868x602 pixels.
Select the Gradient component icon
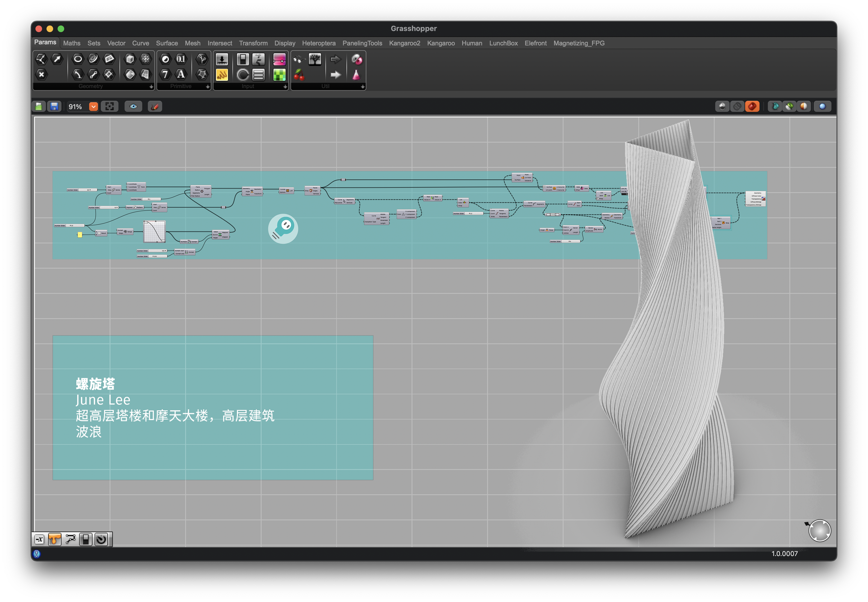pos(279,59)
